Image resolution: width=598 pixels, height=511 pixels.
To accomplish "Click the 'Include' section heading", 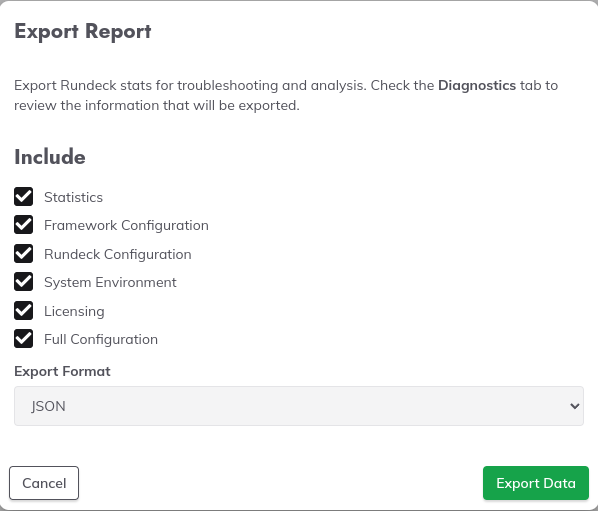I will [50, 157].
